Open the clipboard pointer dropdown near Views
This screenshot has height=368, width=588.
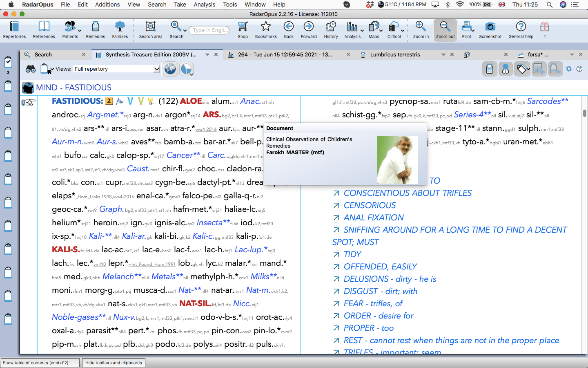click(x=47, y=69)
